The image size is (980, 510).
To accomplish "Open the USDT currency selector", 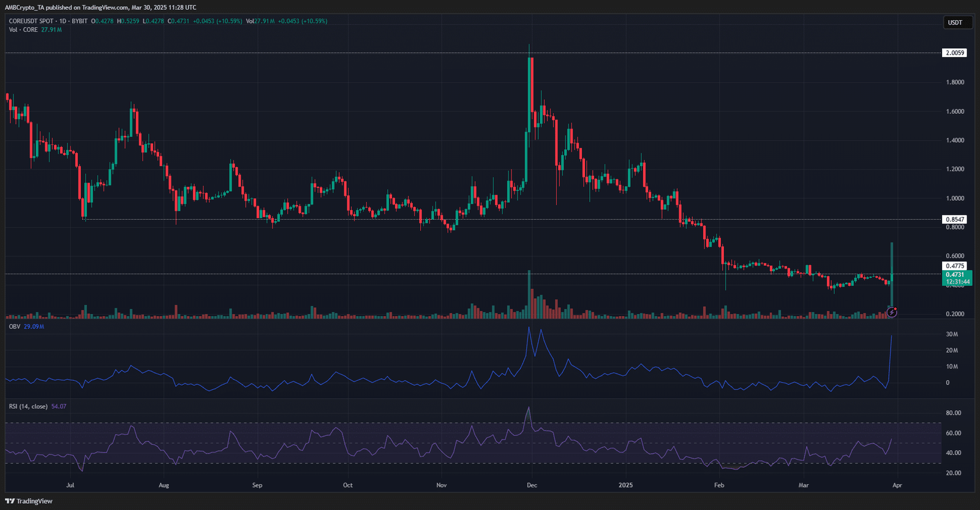I will pos(955,23).
